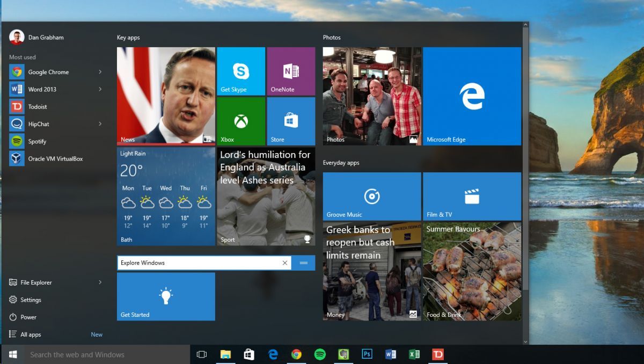
Task: Open Photoshop from the taskbar
Action: (x=367, y=354)
